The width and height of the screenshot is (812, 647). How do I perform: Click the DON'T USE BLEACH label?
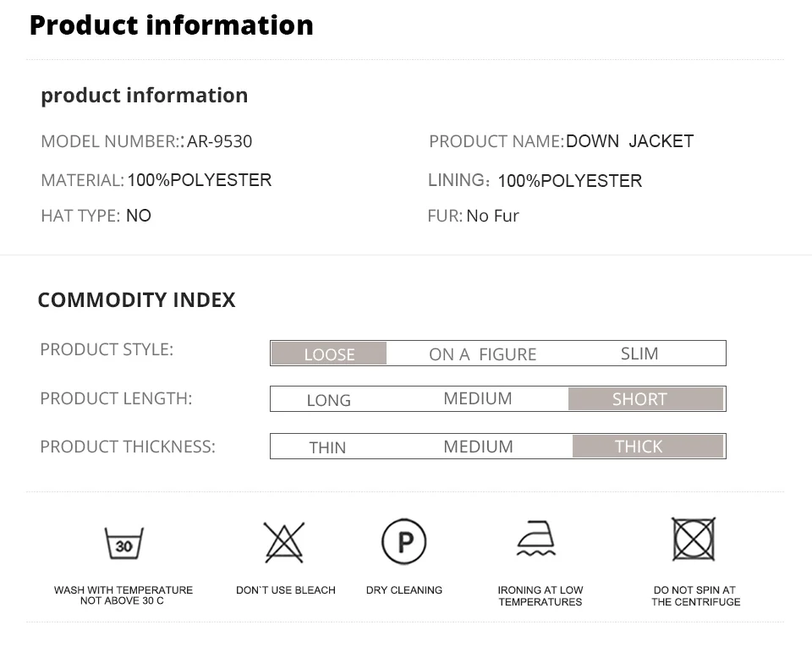(286, 590)
